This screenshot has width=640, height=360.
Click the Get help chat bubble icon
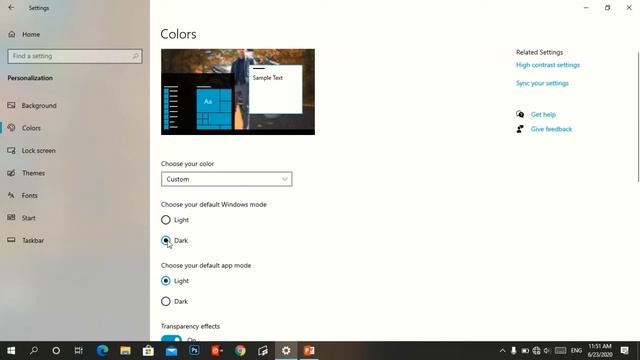(x=520, y=114)
